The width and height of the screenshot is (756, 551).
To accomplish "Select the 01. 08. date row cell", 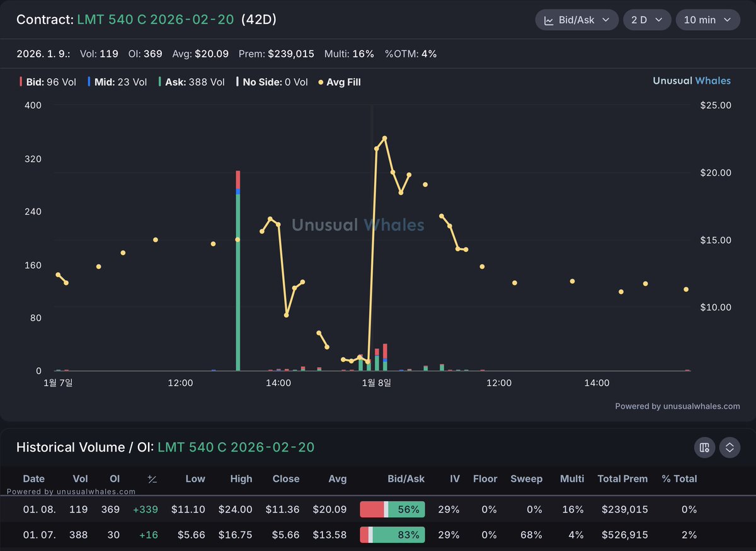I will [x=39, y=509].
